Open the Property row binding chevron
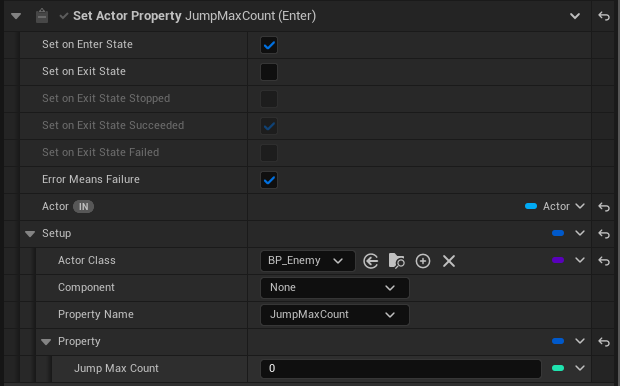The width and height of the screenshot is (620, 386). pos(580,341)
